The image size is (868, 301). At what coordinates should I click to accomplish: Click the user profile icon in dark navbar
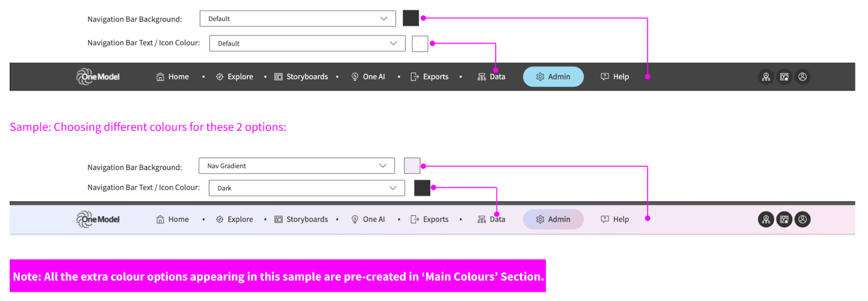[x=802, y=77]
